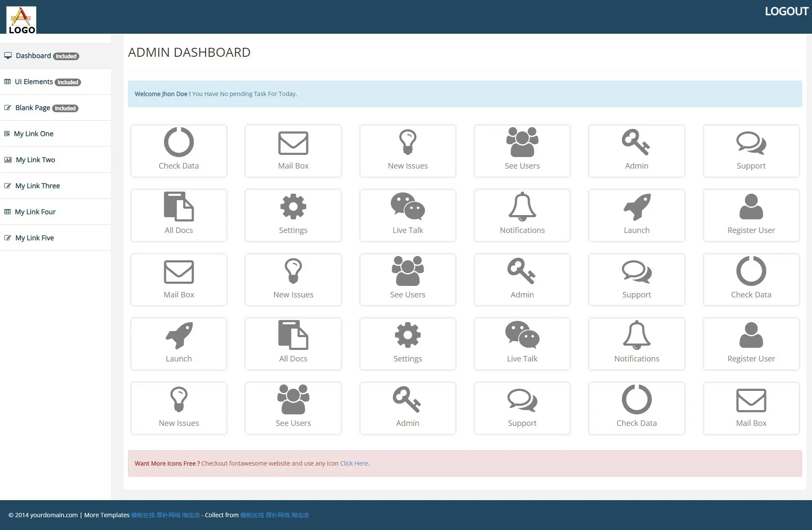The height and width of the screenshot is (530, 812).
Task: Open the All Docs tile beside the Launch rocket
Action: tap(293, 344)
